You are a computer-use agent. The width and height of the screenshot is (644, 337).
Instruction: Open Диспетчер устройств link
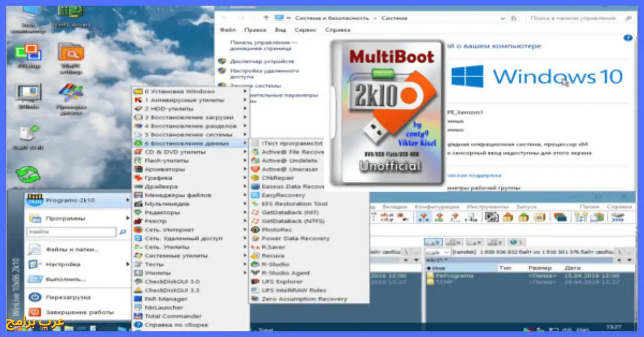pos(262,61)
